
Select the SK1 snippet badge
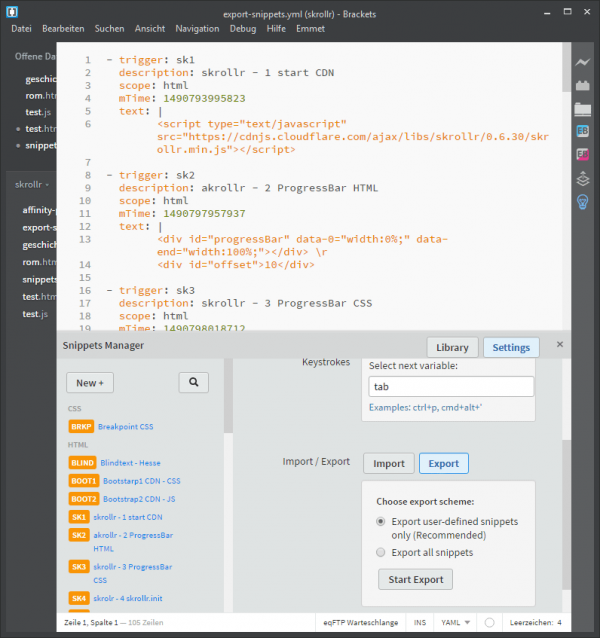(79, 517)
